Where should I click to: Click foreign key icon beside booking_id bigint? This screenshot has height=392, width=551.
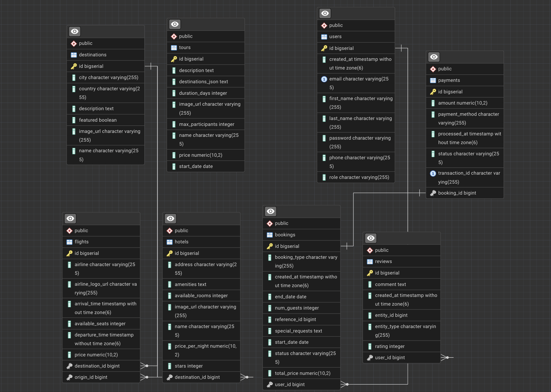(433, 193)
